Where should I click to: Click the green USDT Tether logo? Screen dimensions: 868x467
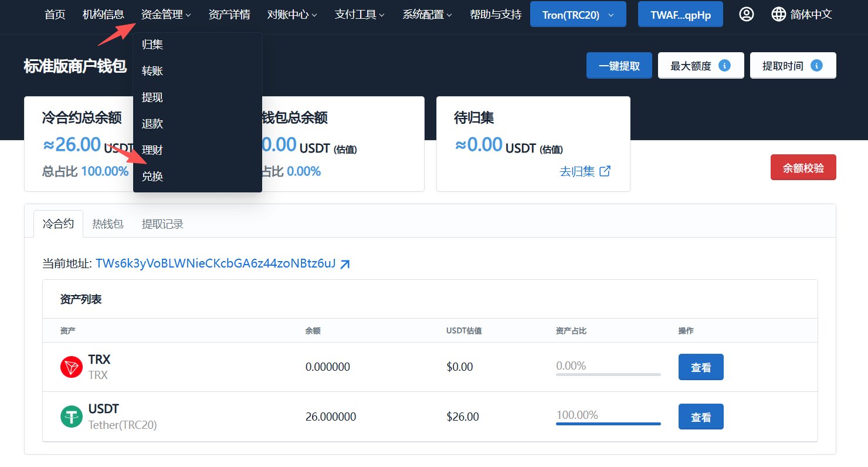pos(72,417)
